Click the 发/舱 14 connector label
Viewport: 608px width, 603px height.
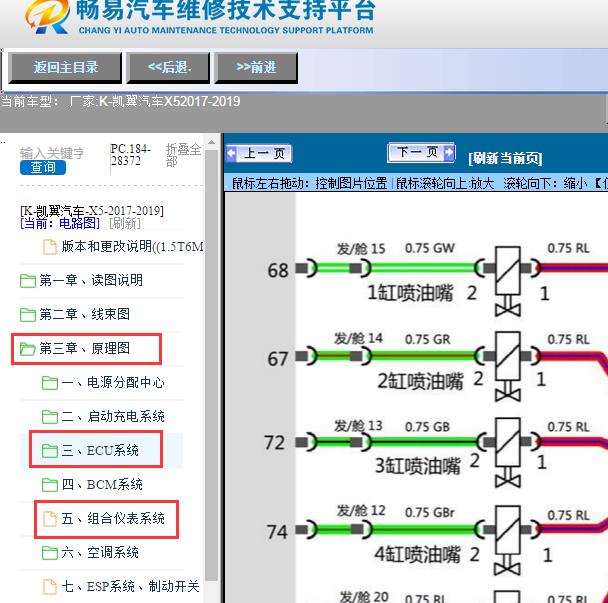pyautogui.click(x=359, y=339)
